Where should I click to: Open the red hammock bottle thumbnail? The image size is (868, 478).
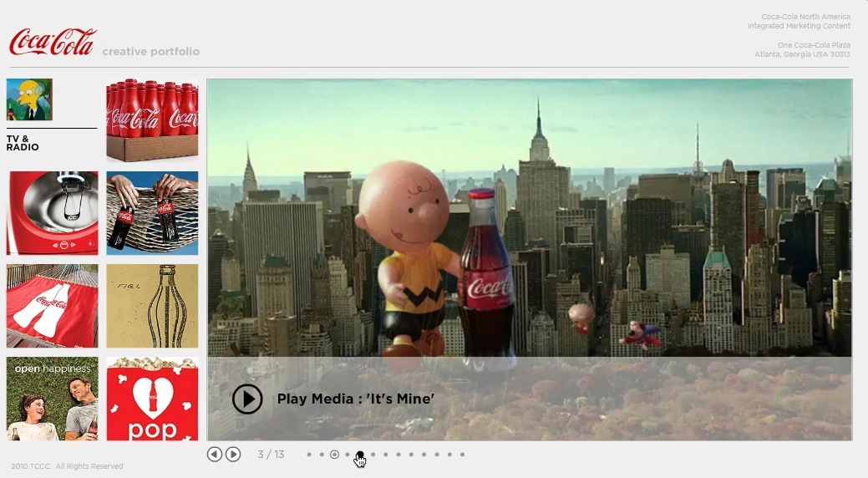[x=52, y=306]
